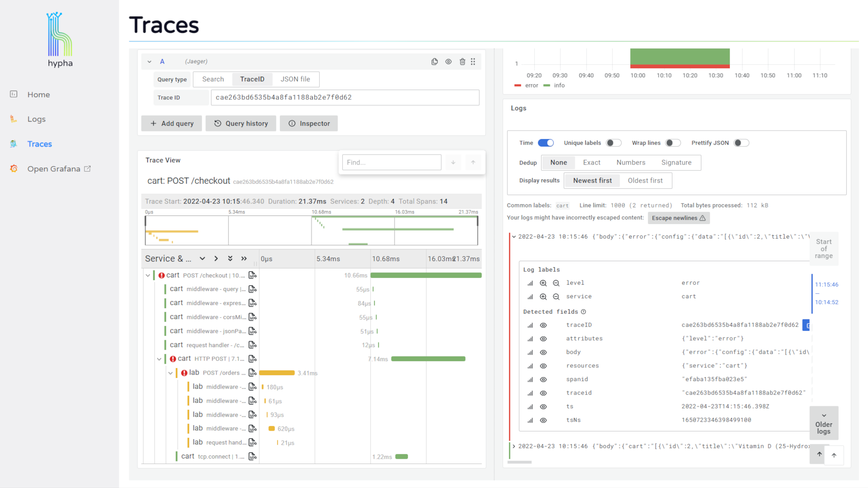Disable the Time toggle
The height and width of the screenshot is (488, 868).
pos(546,143)
